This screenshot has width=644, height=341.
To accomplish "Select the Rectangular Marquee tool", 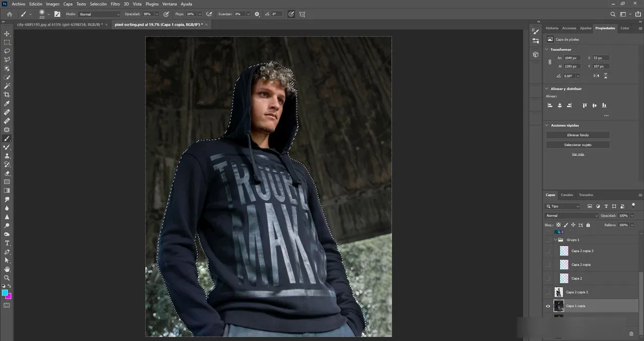I will click(x=7, y=42).
